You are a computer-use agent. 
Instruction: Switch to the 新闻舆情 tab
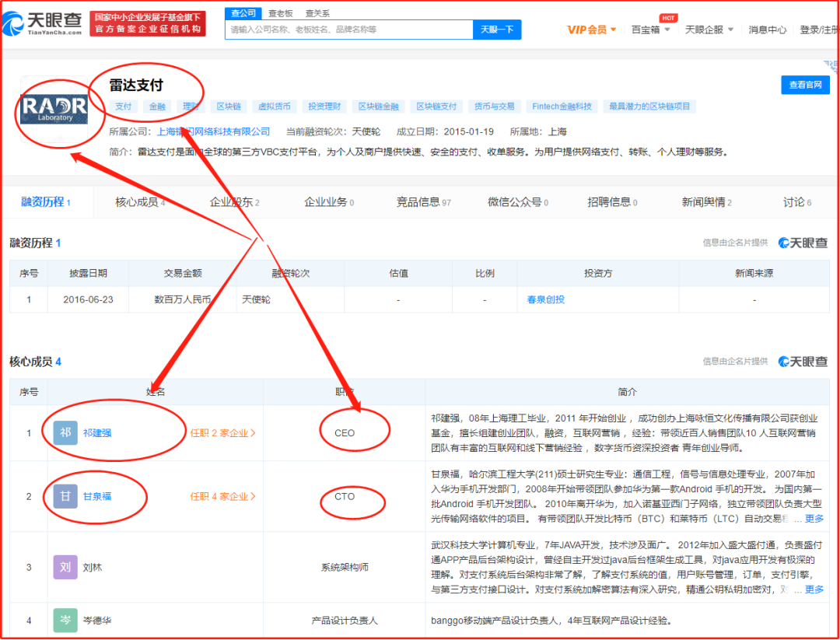tap(706, 202)
